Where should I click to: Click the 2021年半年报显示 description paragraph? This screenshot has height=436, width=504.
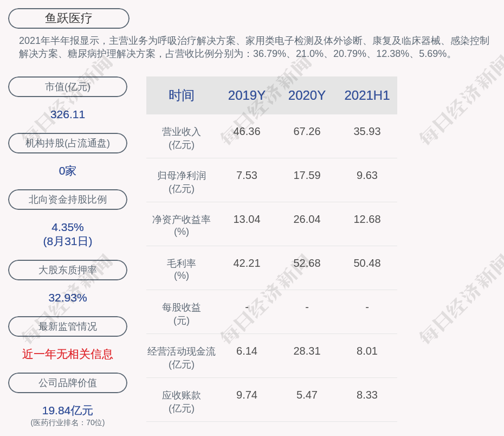pyautogui.click(x=254, y=47)
